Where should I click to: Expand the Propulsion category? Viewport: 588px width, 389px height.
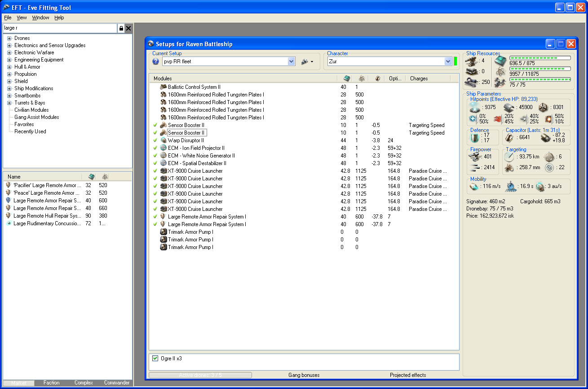pyautogui.click(x=9, y=74)
